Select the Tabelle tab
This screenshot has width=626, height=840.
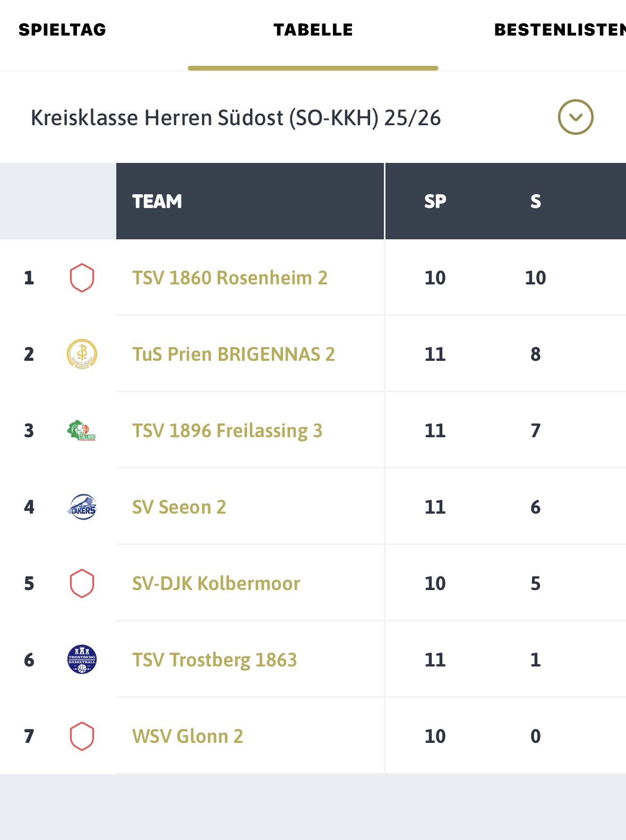[313, 30]
